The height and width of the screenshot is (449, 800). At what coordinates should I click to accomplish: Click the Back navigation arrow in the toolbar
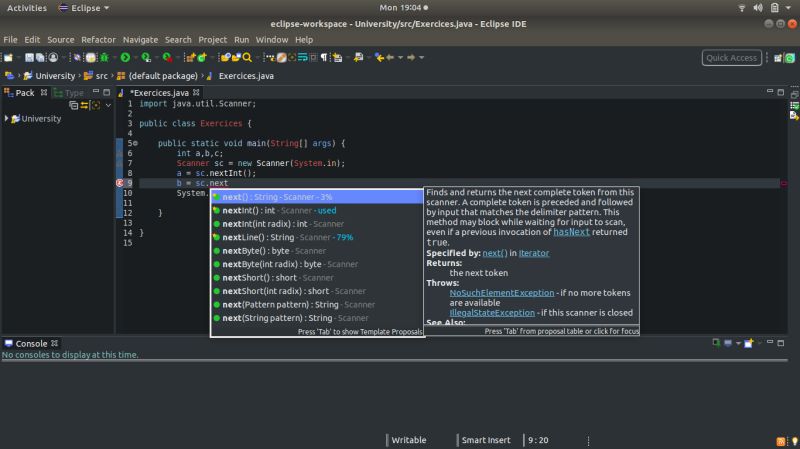[389, 58]
